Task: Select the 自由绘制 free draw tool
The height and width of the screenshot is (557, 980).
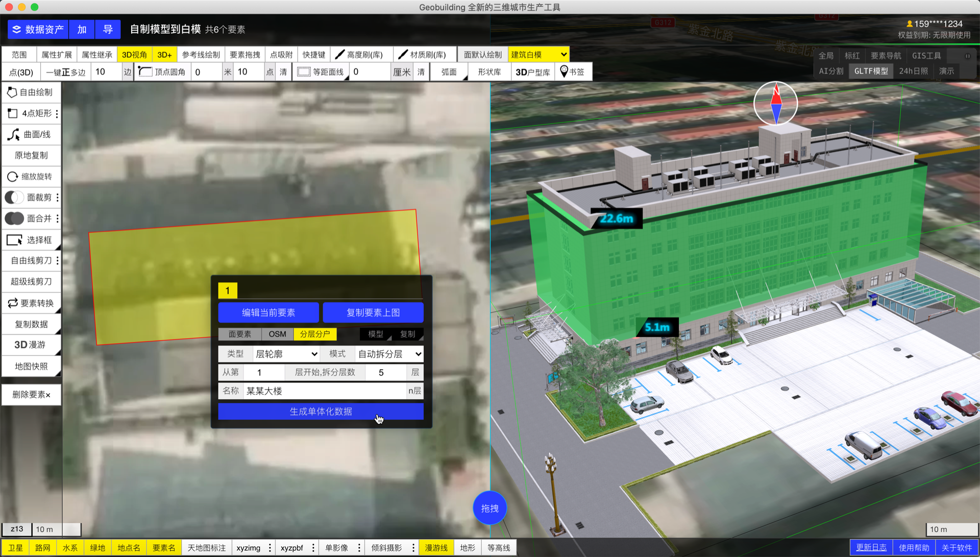Action: point(31,92)
